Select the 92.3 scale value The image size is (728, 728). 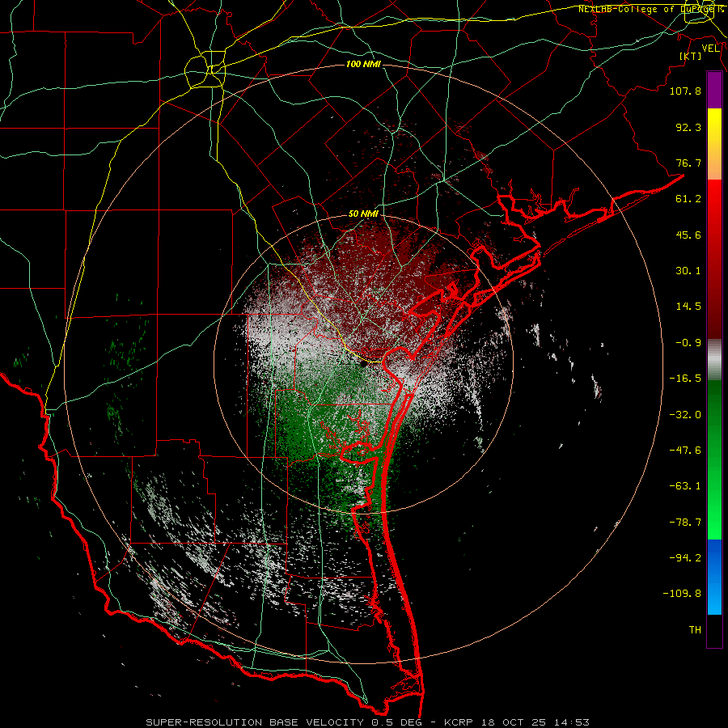(688, 127)
